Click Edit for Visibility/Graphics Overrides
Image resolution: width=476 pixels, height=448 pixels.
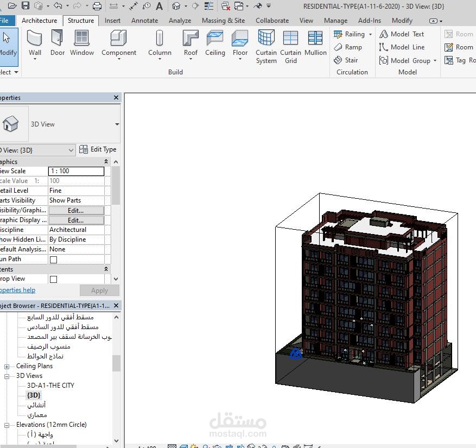(76, 211)
